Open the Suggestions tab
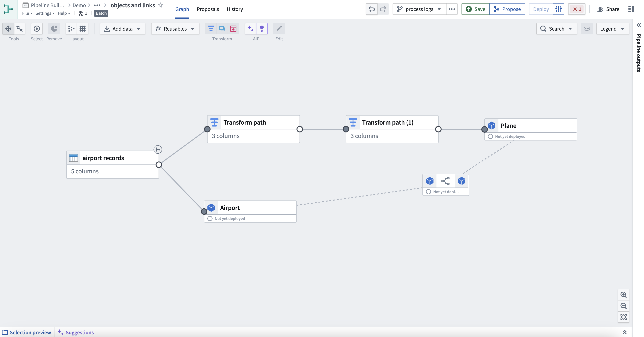 [x=76, y=332]
